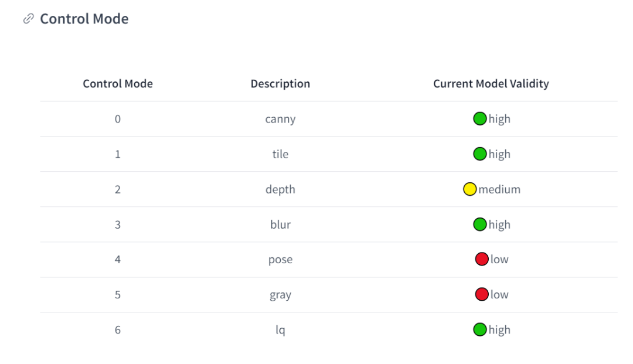Click the green circle in the canny row
The height and width of the screenshot is (364, 633).
point(480,119)
